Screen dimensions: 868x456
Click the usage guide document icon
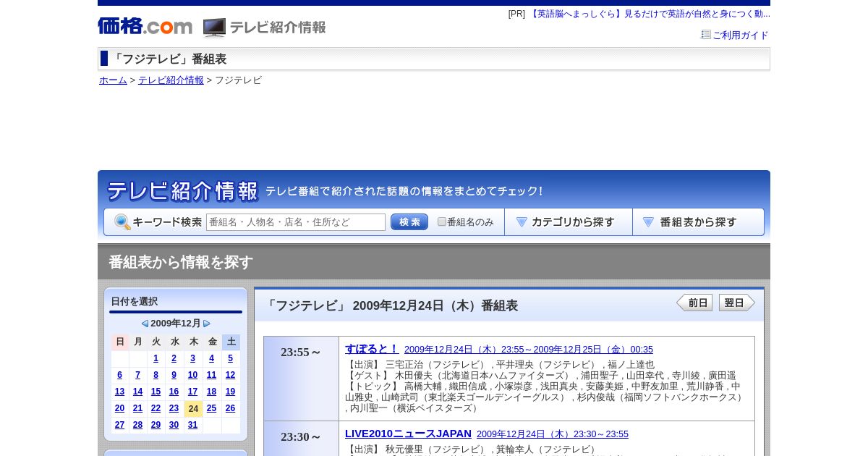point(706,34)
